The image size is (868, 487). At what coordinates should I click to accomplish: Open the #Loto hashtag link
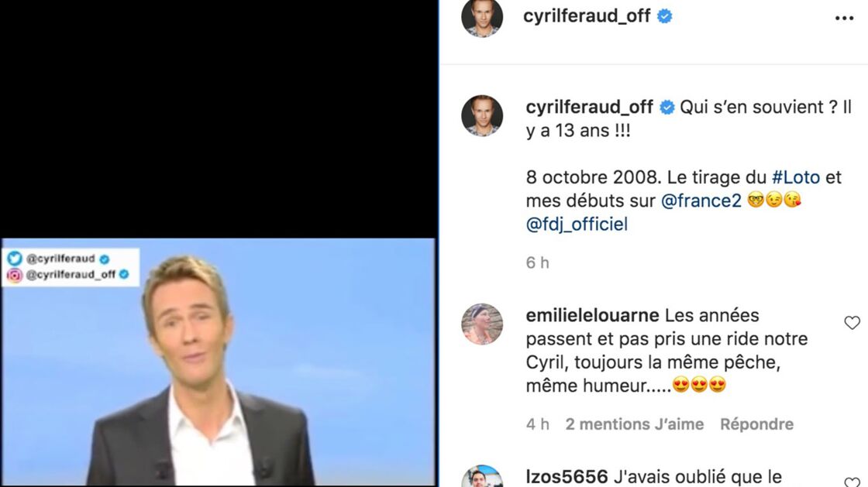[795, 177]
